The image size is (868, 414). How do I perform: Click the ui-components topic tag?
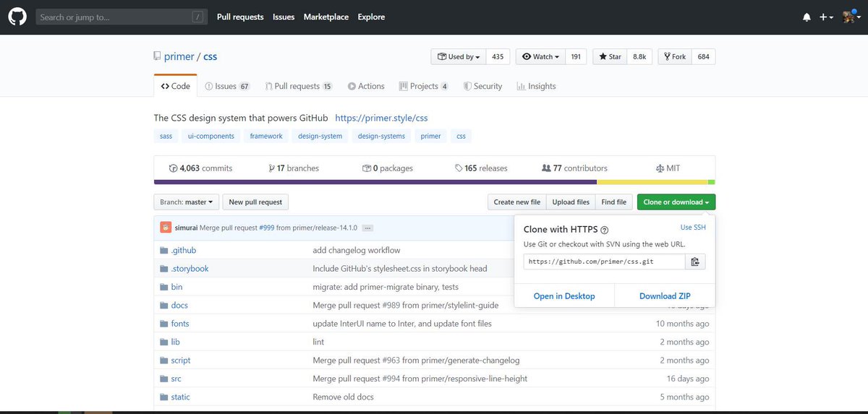point(211,136)
